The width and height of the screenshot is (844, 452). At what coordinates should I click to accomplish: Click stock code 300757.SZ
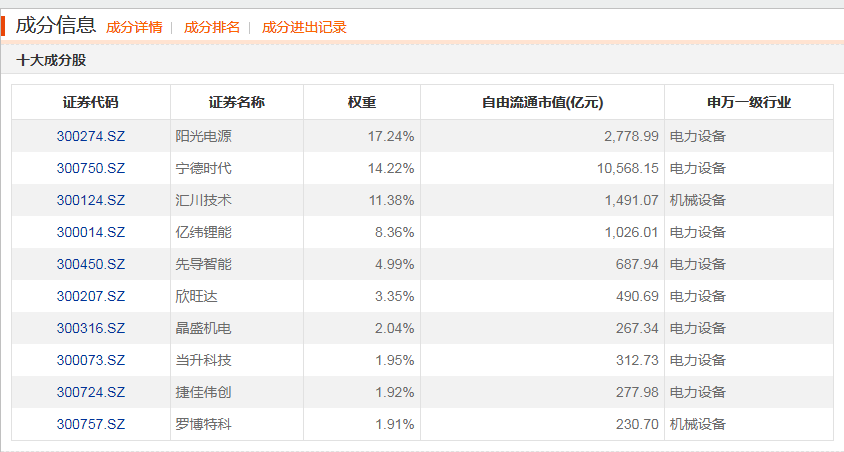coord(90,424)
